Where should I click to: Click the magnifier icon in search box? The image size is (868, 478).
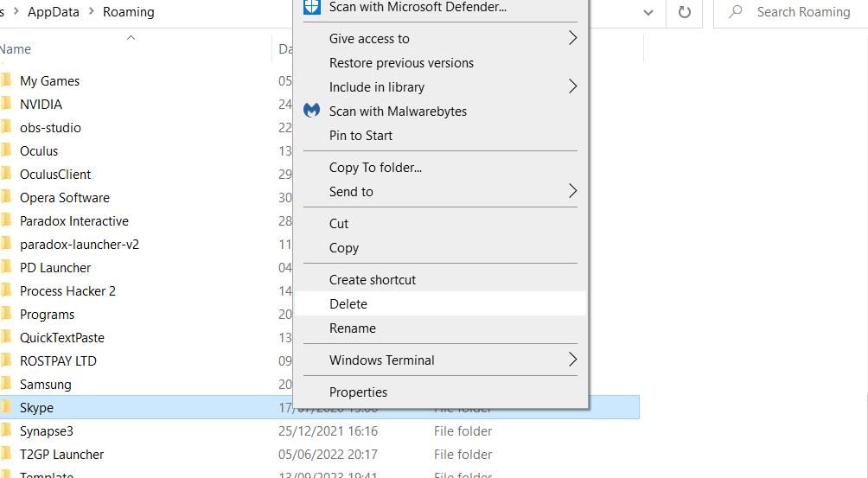[x=735, y=11]
